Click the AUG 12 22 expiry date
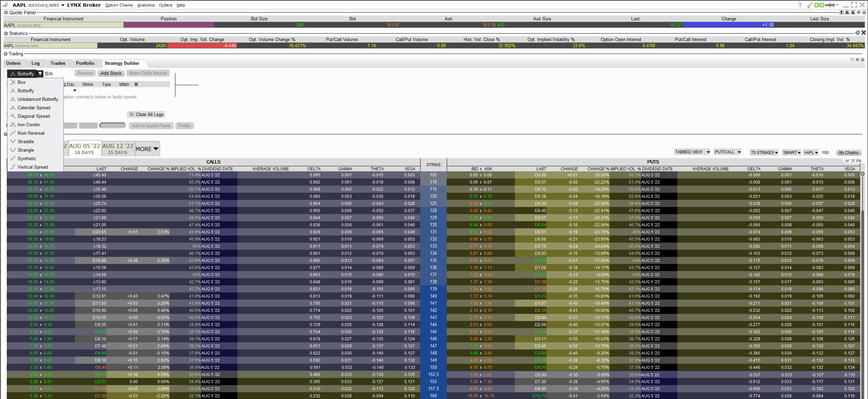Screen dimensions: 868x399 [x=118, y=148]
